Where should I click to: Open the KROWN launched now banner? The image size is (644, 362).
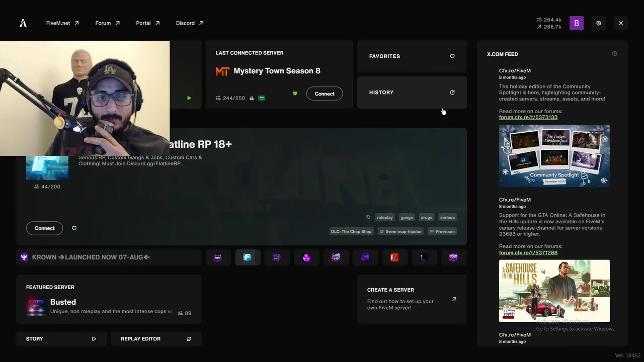click(109, 257)
